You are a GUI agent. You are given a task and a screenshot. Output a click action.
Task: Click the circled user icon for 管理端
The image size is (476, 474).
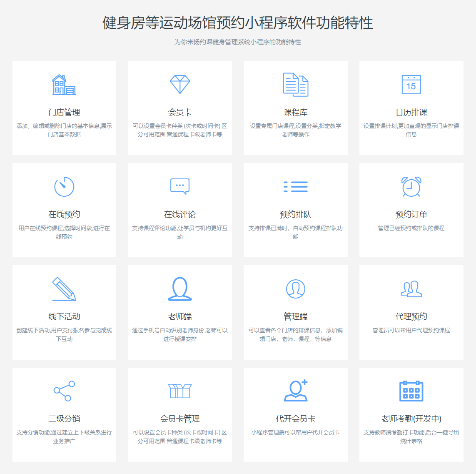tap(296, 289)
